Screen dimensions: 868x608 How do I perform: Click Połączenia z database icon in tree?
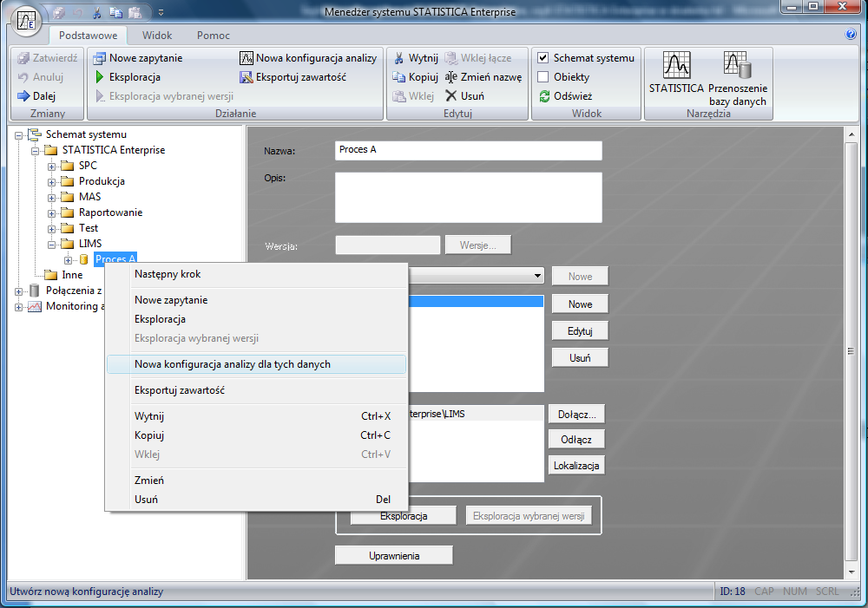35,291
